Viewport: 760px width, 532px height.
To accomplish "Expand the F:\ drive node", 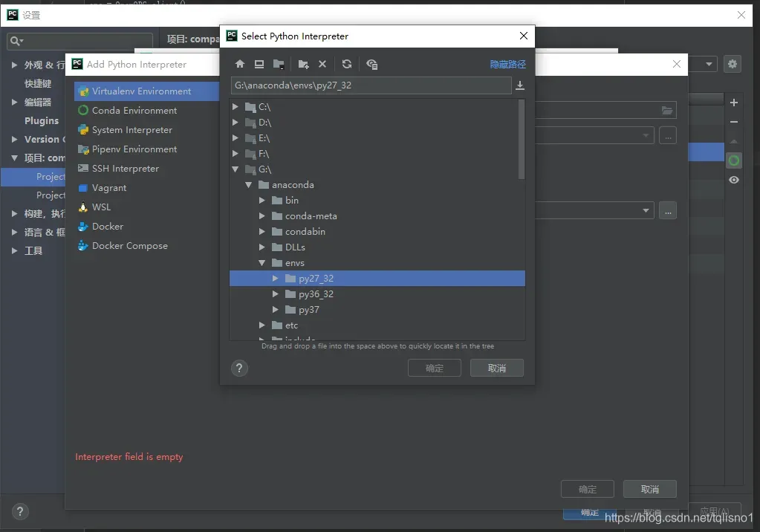I will [x=235, y=154].
